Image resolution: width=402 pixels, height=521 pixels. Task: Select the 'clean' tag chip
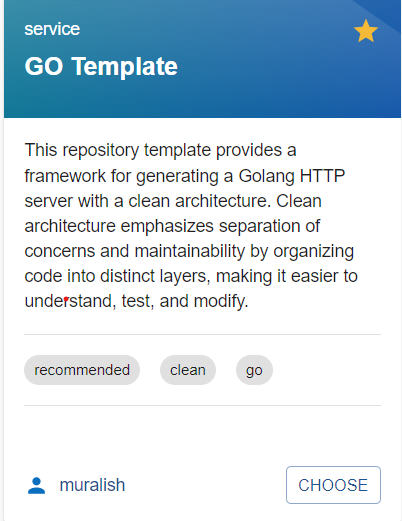tap(188, 370)
